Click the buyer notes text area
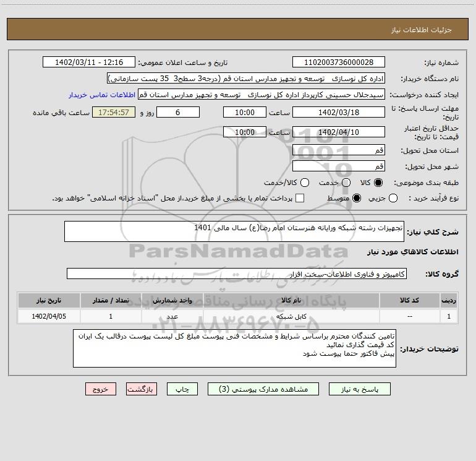The width and height of the screenshot is (476, 461). pyautogui.click(x=234, y=348)
